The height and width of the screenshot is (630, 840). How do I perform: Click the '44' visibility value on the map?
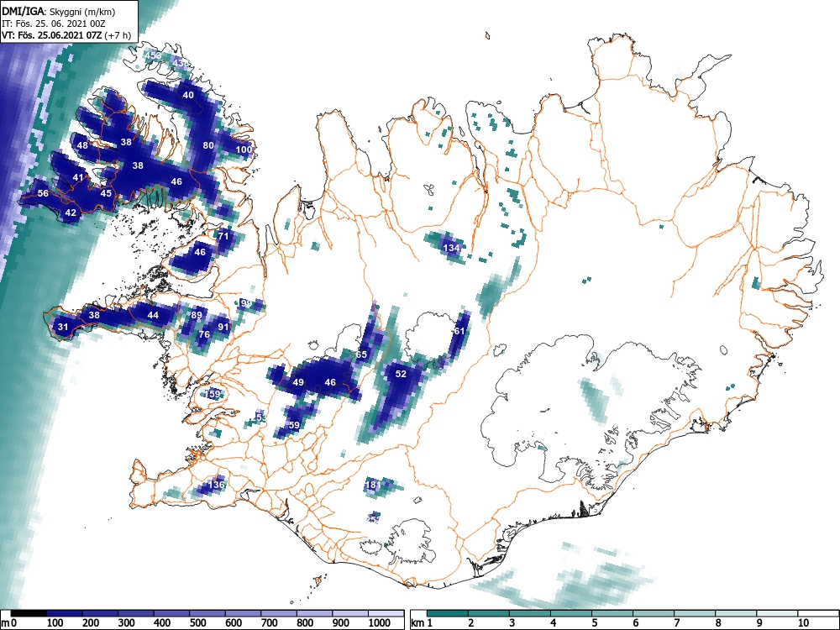tap(153, 315)
